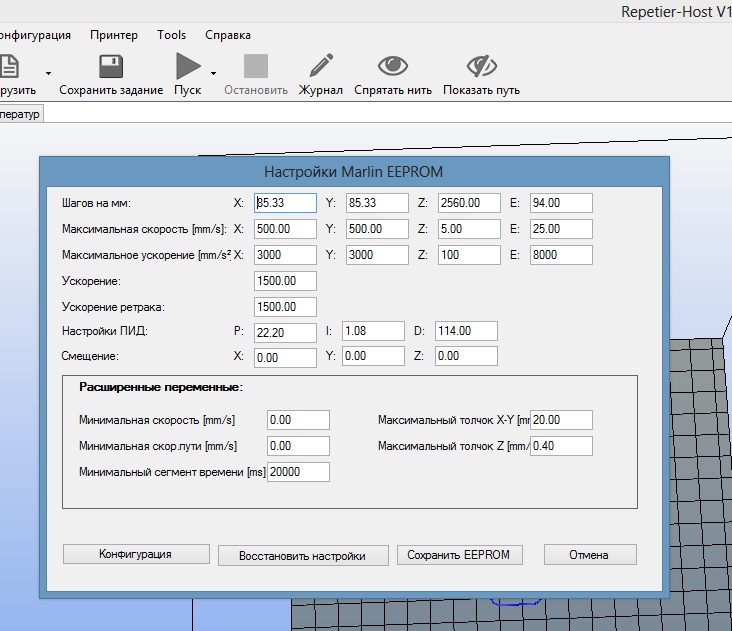Click the Load file document icon
This screenshot has height=631, width=732.
coord(8,67)
